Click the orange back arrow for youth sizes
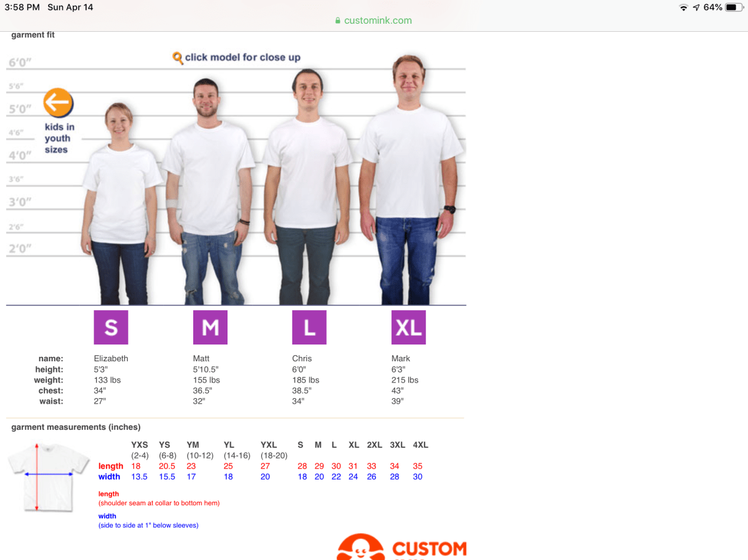Image resolution: width=748 pixels, height=560 pixels. coord(59,102)
